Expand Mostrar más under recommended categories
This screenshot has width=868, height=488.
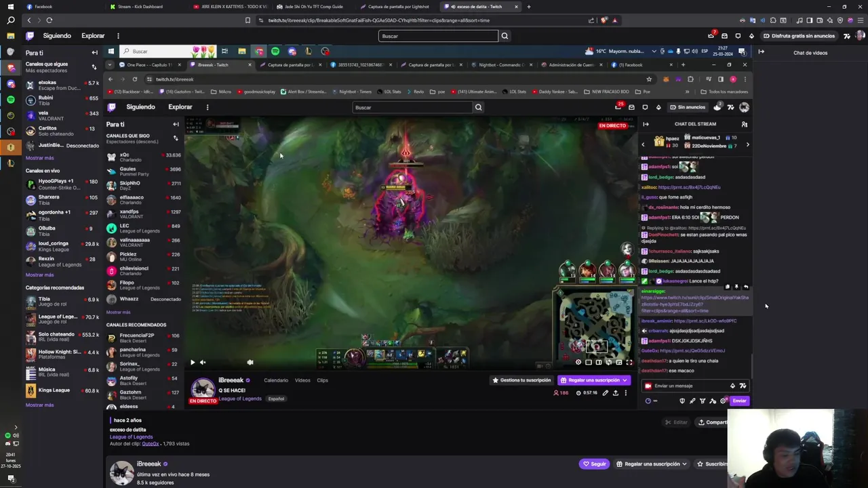pos(39,405)
